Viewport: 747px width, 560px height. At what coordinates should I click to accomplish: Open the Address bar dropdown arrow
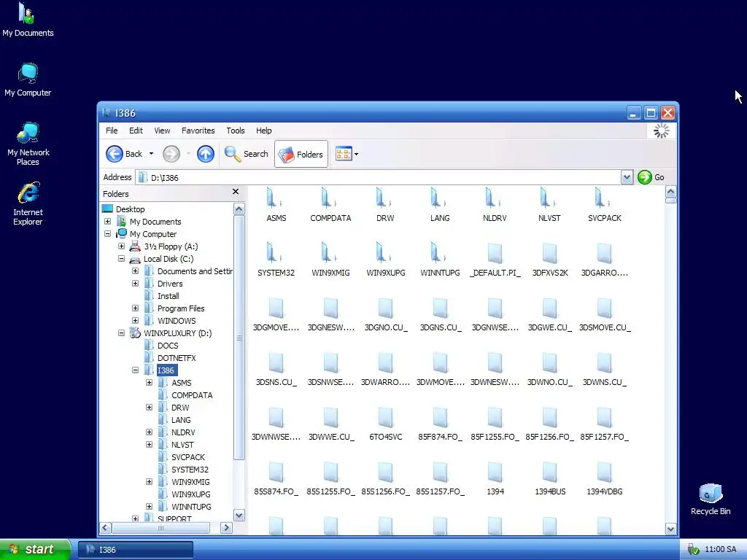627,178
